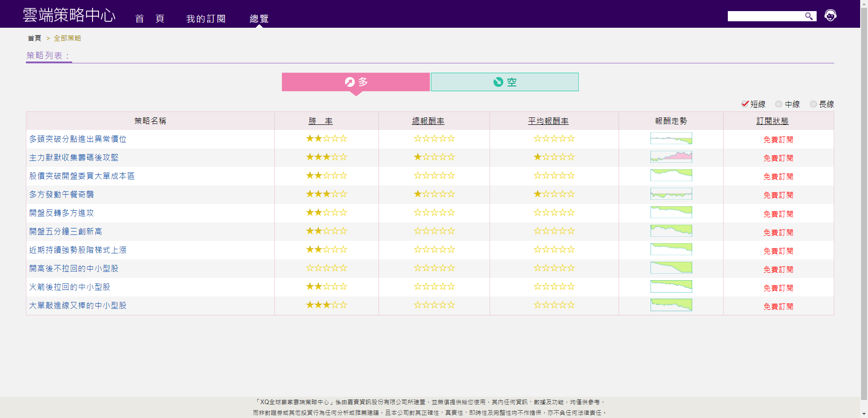This screenshot has height=418, width=868.
Task: Switch to the 多 long strategies tab
Action: 356,82
